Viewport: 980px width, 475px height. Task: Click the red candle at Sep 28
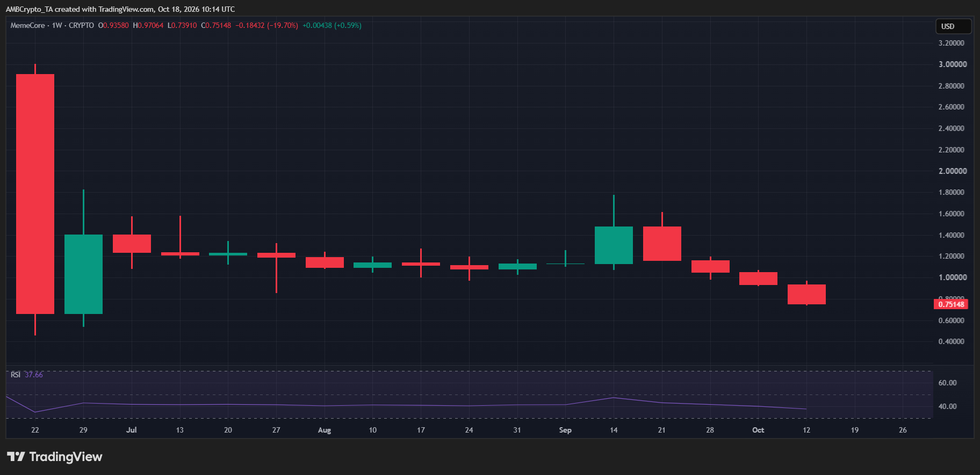point(710,267)
